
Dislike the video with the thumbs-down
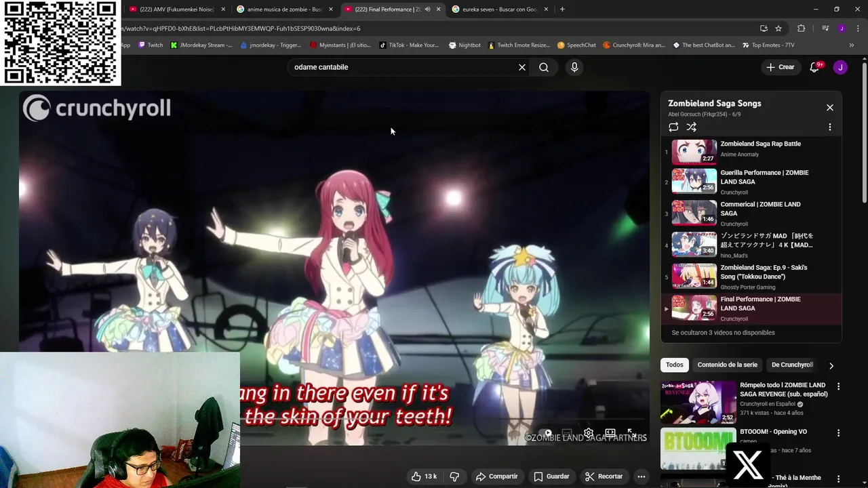click(454, 476)
